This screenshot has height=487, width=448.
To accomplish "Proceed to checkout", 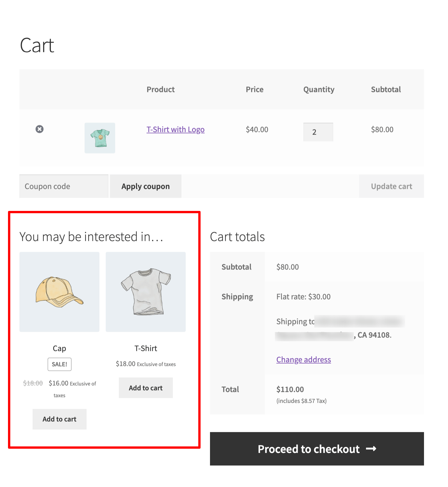I will pyautogui.click(x=317, y=449).
